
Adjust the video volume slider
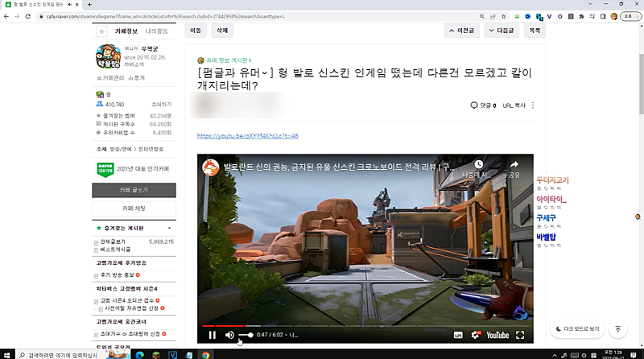[x=246, y=335]
